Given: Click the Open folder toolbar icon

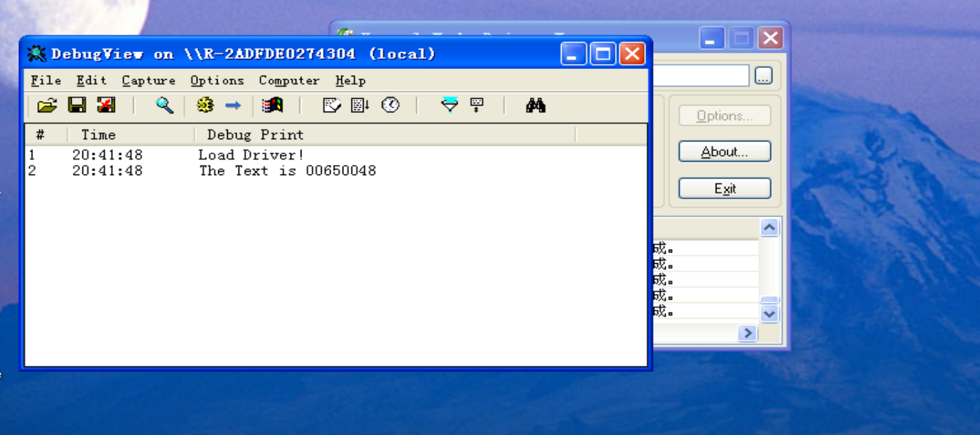Looking at the screenshot, I should pos(47,105).
